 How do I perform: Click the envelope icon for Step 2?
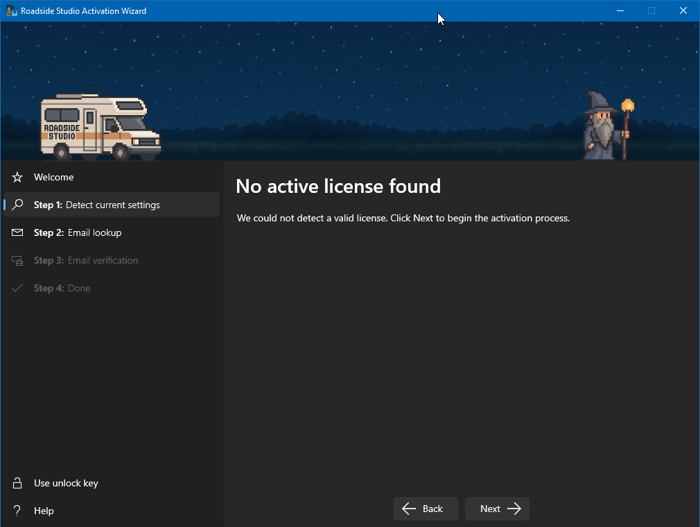pos(17,233)
